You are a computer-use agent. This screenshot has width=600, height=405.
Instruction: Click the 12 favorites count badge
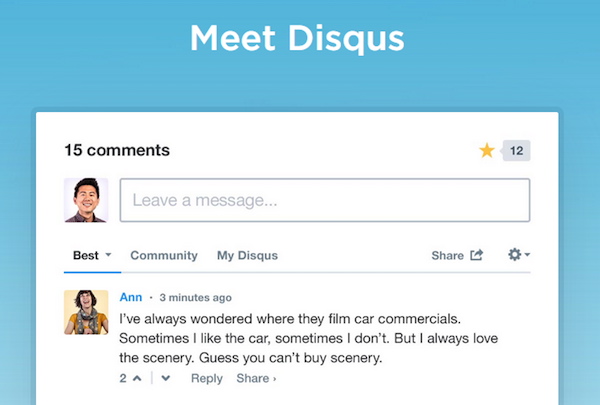(516, 151)
